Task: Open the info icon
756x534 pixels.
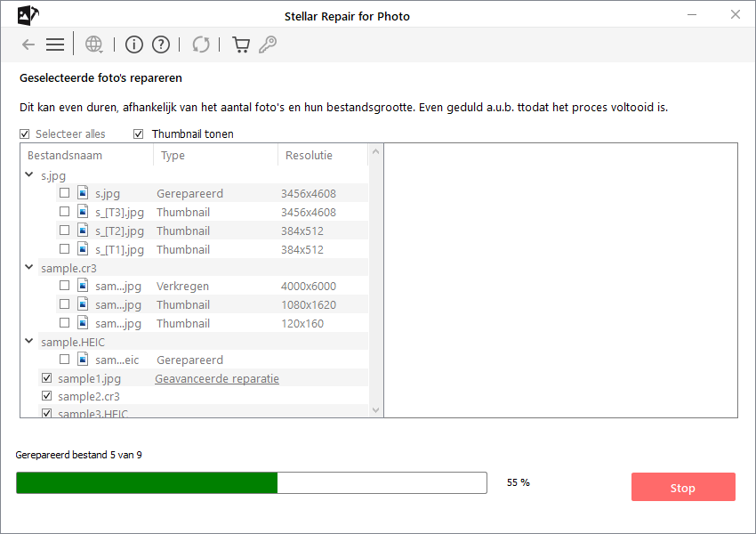Action: coord(134,44)
